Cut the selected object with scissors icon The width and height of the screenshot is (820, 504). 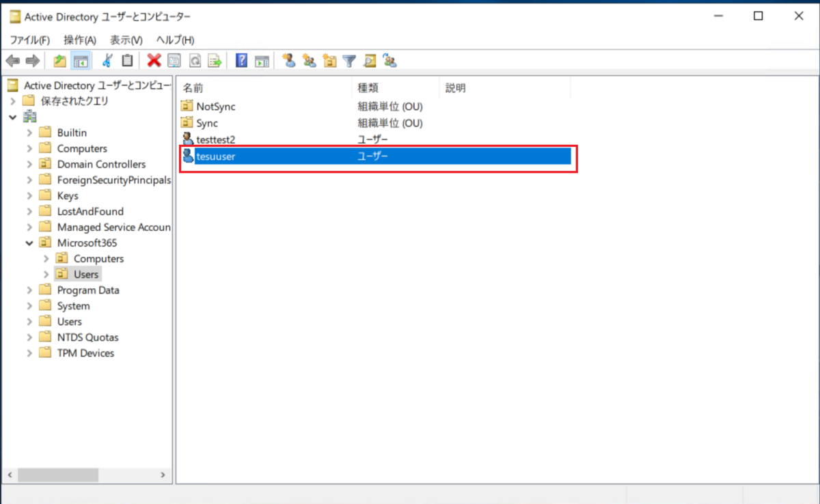[x=107, y=61]
